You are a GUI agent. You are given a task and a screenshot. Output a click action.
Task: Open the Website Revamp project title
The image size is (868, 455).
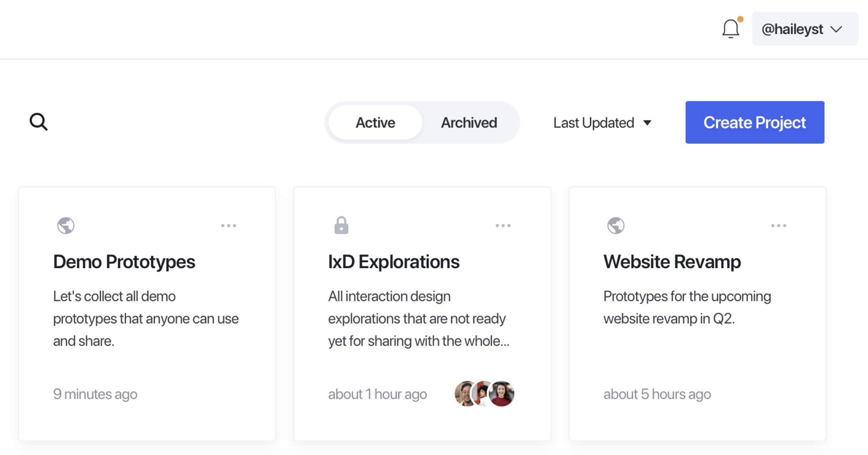pos(672,262)
